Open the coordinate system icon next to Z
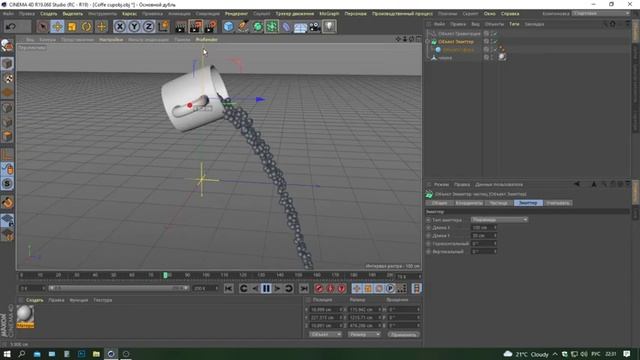The image size is (640, 360). [x=163, y=27]
